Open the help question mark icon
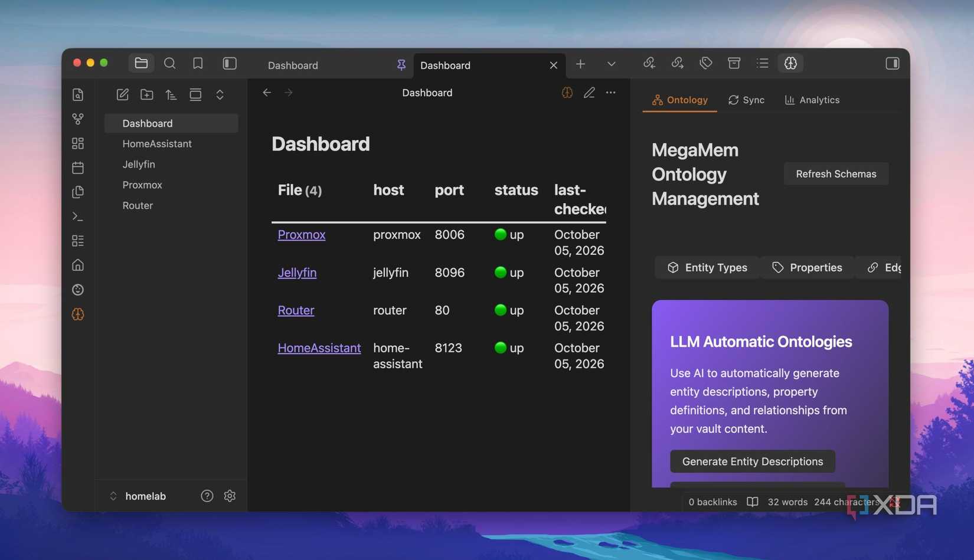 (x=207, y=496)
